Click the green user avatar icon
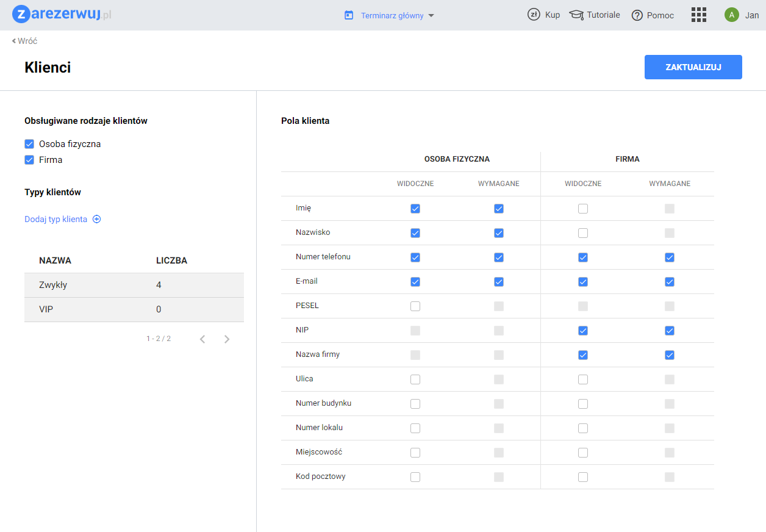The image size is (766, 532). pyautogui.click(x=731, y=15)
